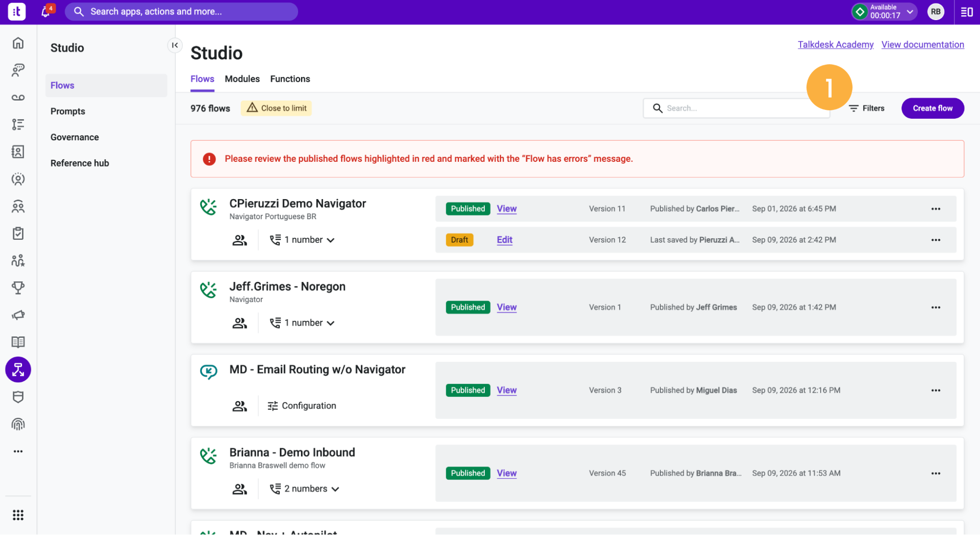The height and width of the screenshot is (535, 980).
Task: Open the team group icon in left rail
Action: (x=18, y=206)
